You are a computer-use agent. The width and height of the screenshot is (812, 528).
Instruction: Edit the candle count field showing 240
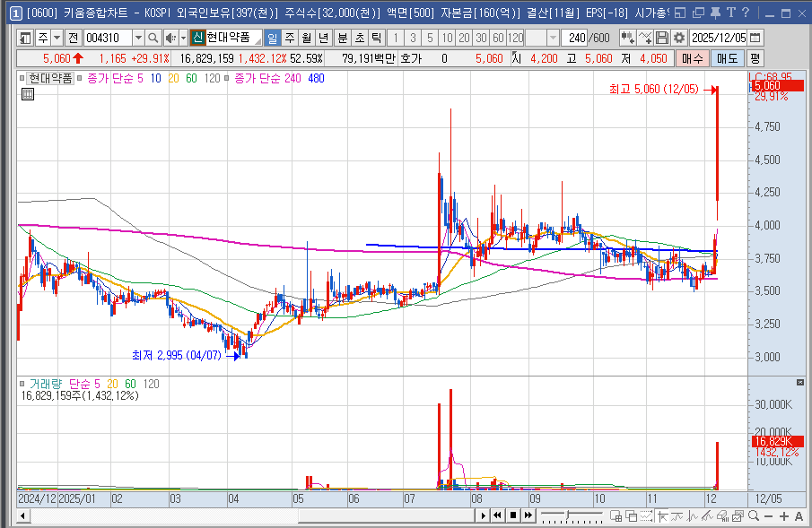coord(575,38)
